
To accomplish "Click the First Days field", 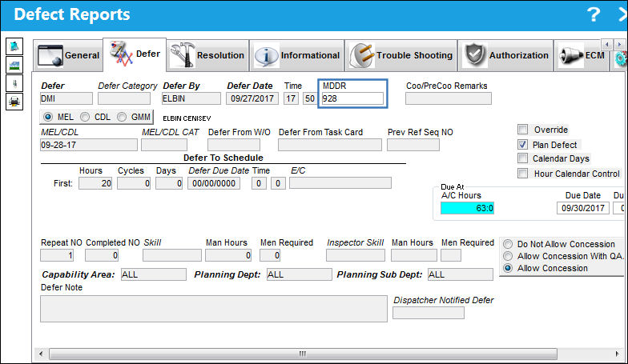I will pyautogui.click(x=169, y=183).
